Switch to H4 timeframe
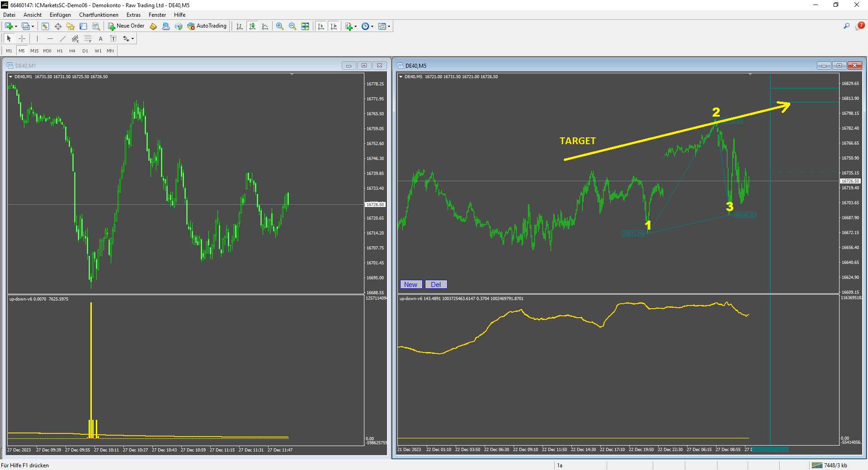The width and height of the screenshot is (868, 470). tap(72, 51)
